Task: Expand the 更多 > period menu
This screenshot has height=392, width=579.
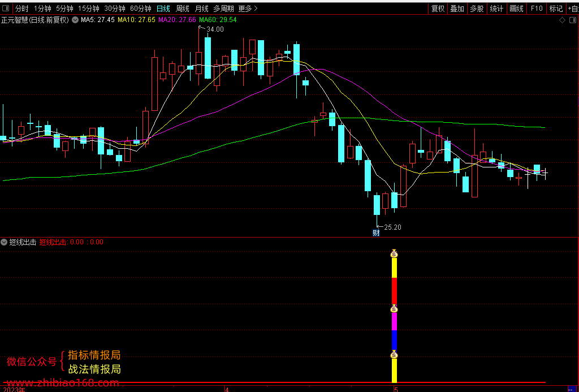Action: point(248,8)
